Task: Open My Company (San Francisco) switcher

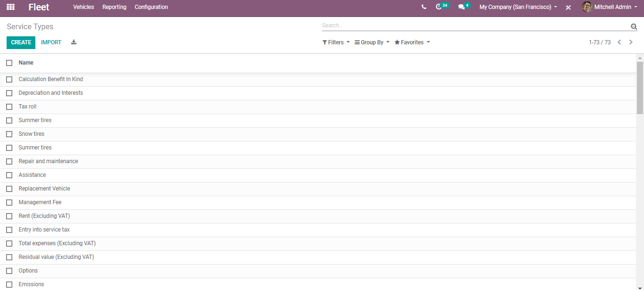Action: tap(518, 7)
